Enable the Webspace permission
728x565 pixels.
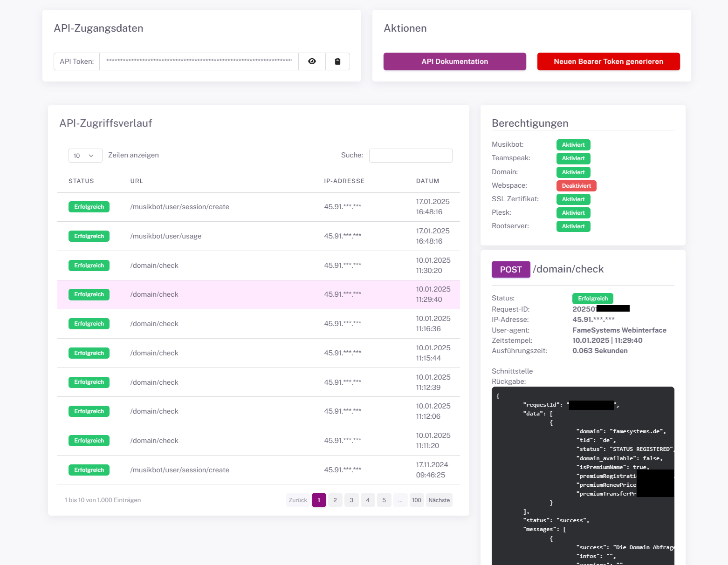(576, 185)
